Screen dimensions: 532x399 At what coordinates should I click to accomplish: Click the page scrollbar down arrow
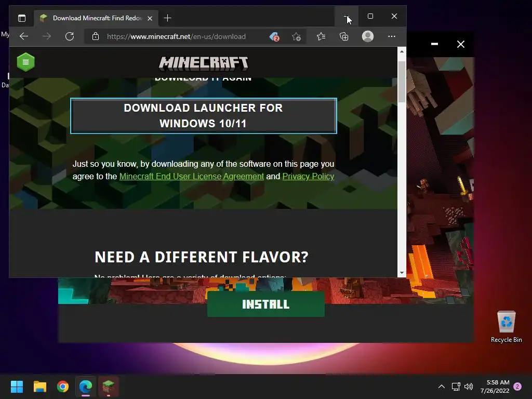click(402, 273)
